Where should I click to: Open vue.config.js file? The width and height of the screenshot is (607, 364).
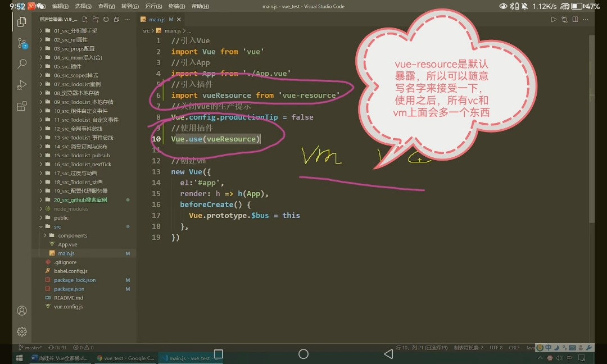coord(84,306)
